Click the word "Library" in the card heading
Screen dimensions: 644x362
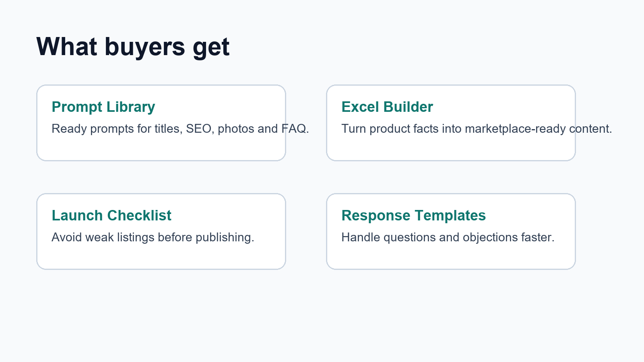tap(131, 107)
